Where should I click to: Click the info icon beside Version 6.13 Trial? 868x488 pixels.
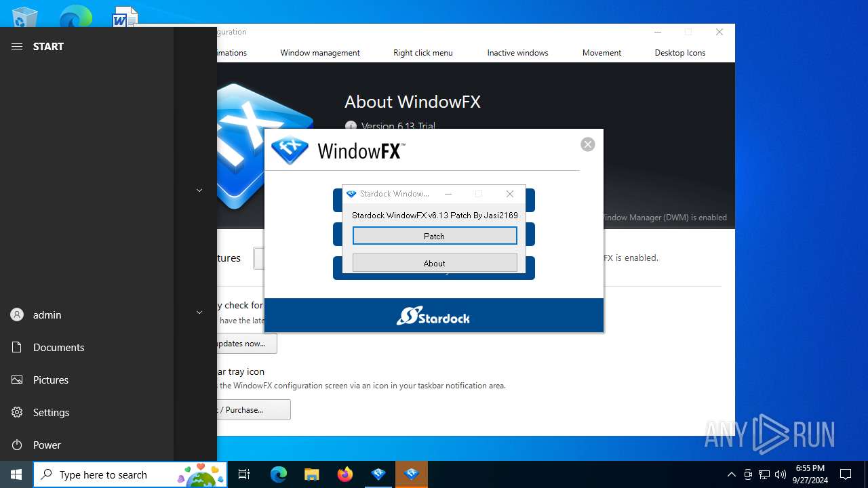click(x=351, y=126)
